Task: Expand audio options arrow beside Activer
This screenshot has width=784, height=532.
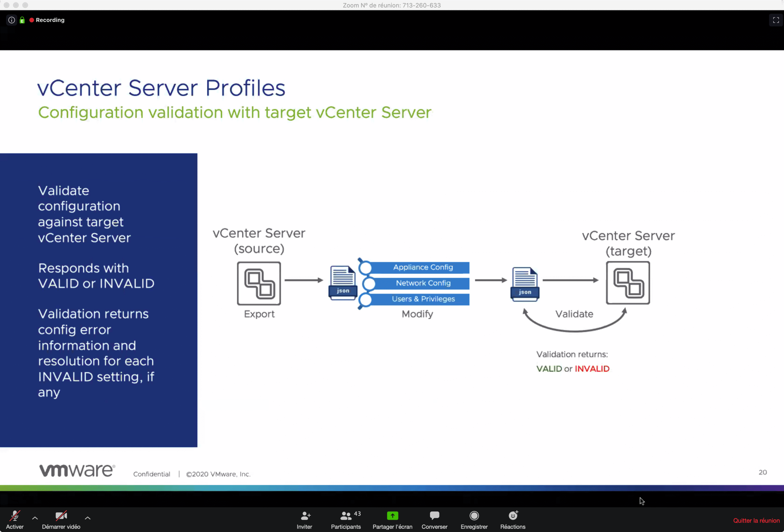Action: tap(35, 518)
